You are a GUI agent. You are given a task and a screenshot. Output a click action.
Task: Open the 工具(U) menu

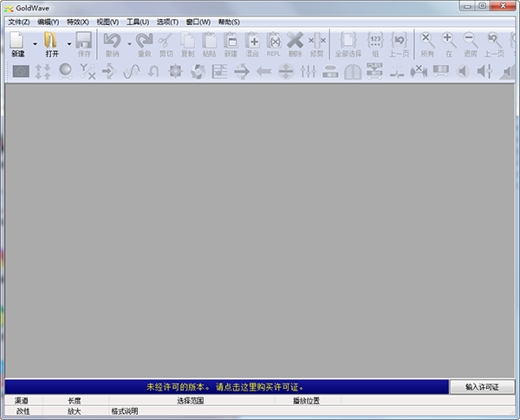pyautogui.click(x=138, y=22)
